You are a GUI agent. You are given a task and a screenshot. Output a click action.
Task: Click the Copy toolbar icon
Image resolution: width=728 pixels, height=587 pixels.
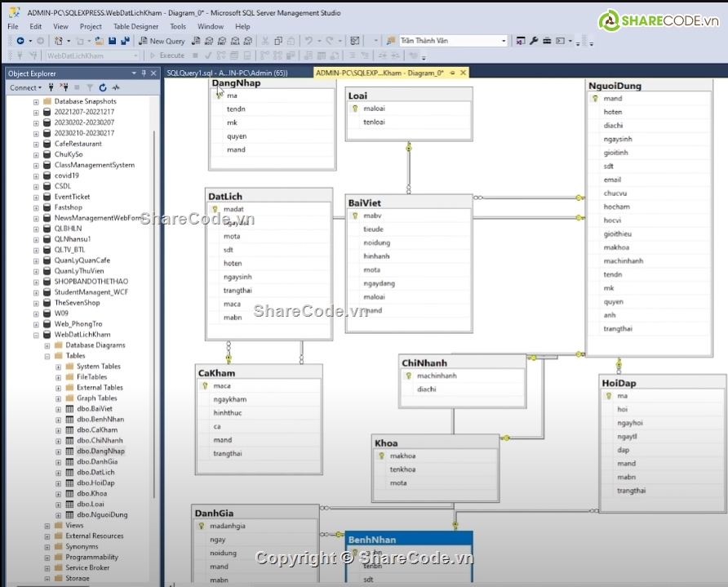point(278,41)
